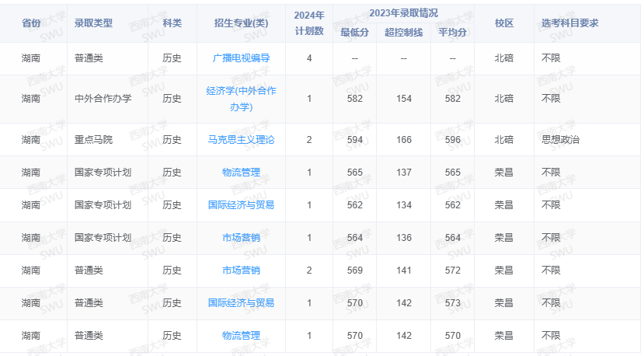
Task: Select 普通类 type in the 广播电视编导 row
Action: pyautogui.click(x=89, y=58)
